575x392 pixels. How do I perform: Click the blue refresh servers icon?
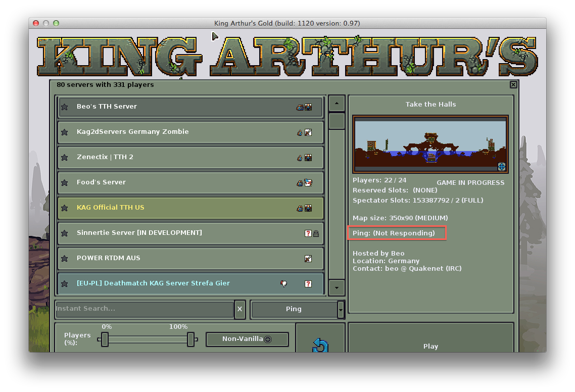click(320, 345)
